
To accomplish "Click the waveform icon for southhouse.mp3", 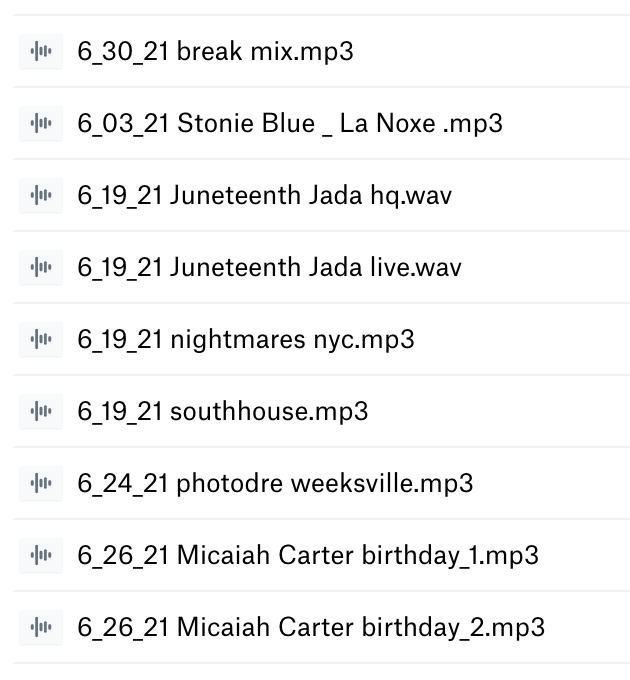I will pyautogui.click(x=41, y=412).
